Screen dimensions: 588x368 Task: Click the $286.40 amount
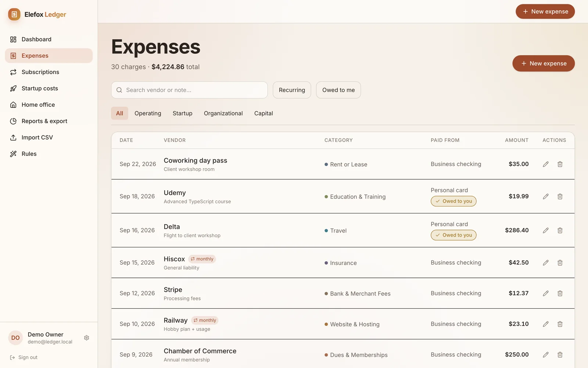(x=517, y=230)
